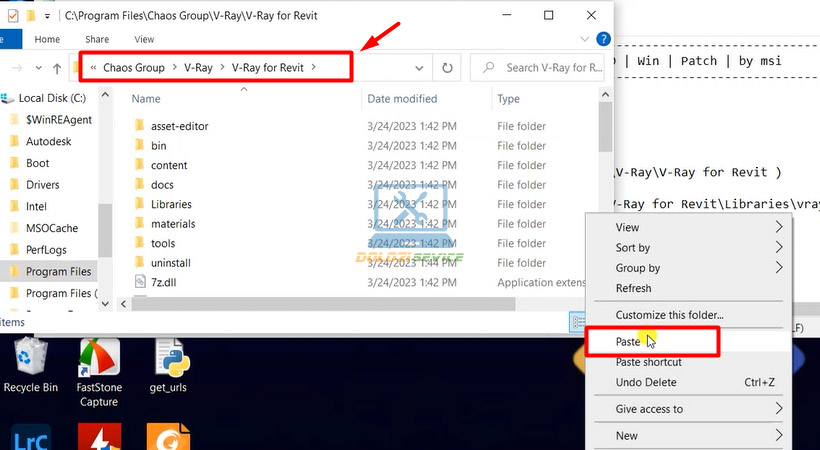Image resolution: width=820 pixels, height=450 pixels.
Task: Select Customize this folder option
Action: (688, 315)
